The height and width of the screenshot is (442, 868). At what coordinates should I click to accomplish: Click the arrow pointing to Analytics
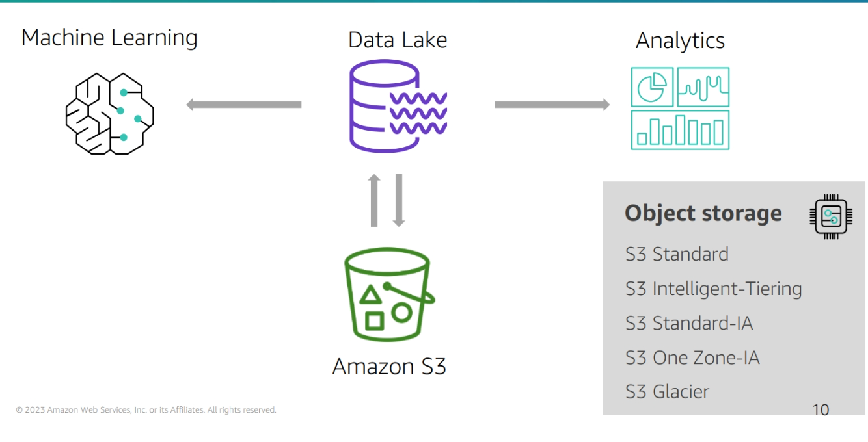pyautogui.click(x=552, y=105)
